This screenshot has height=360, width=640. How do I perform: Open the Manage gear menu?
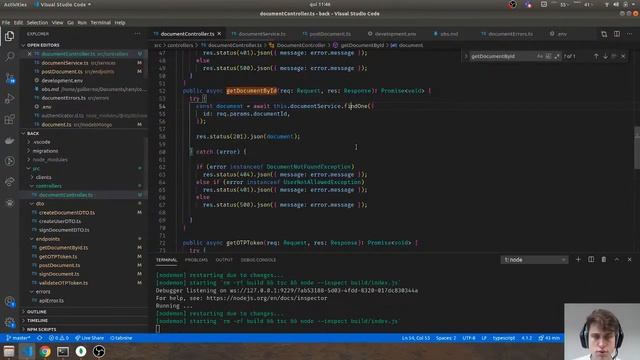point(9,322)
